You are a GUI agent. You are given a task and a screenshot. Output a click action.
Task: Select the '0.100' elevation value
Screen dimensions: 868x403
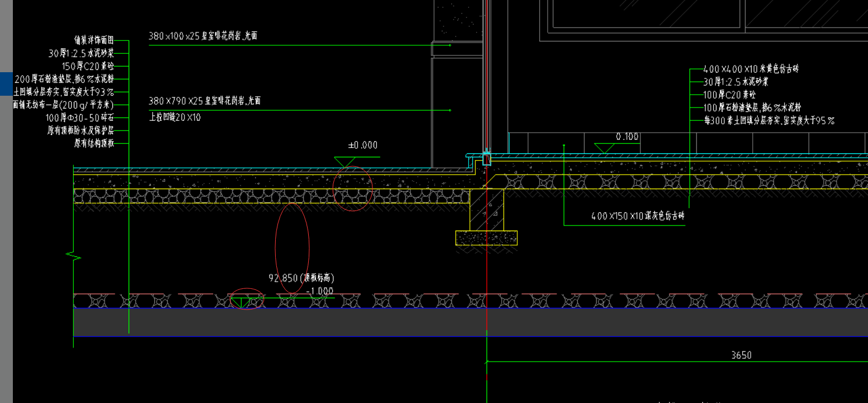click(627, 137)
